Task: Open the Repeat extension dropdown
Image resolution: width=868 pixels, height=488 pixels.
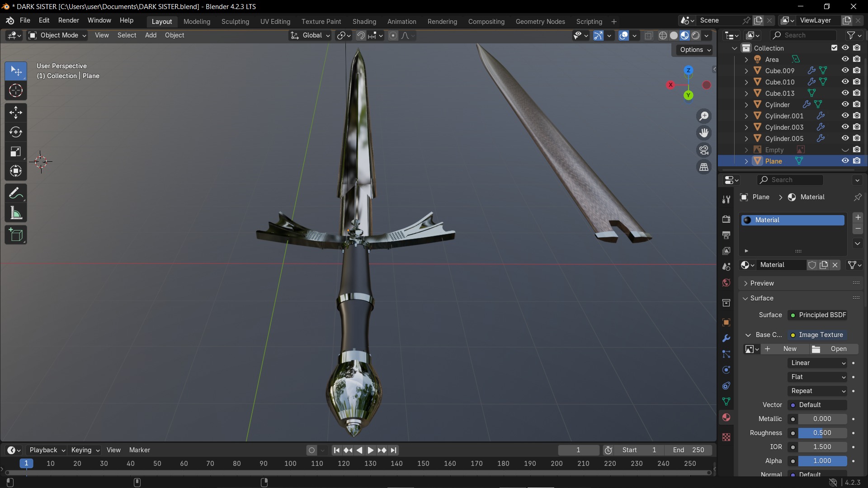Action: click(x=818, y=391)
